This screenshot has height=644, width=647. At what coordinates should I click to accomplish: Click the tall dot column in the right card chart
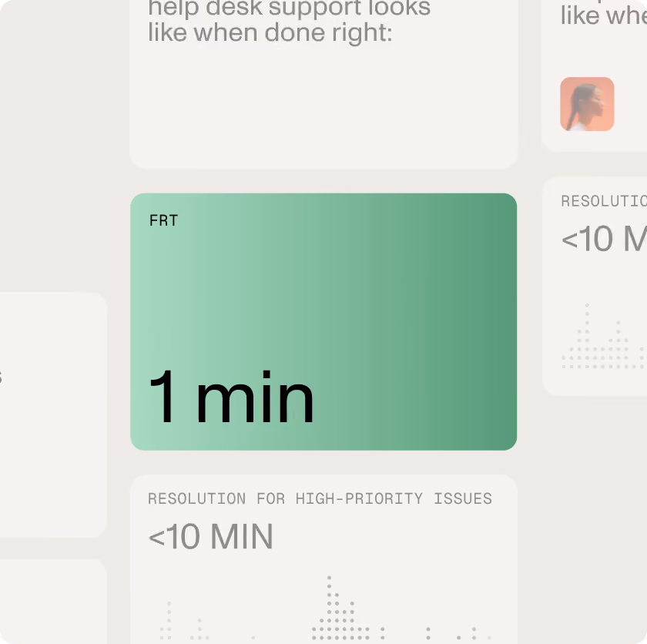(587, 335)
